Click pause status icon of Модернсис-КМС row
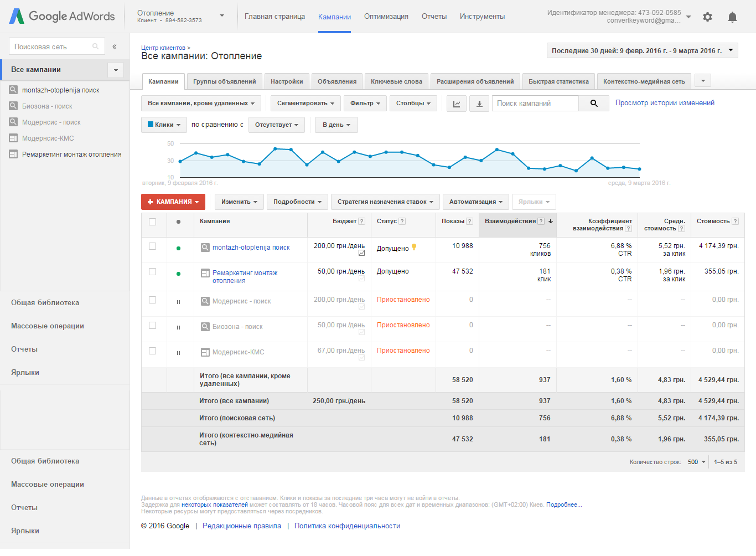 coord(178,353)
